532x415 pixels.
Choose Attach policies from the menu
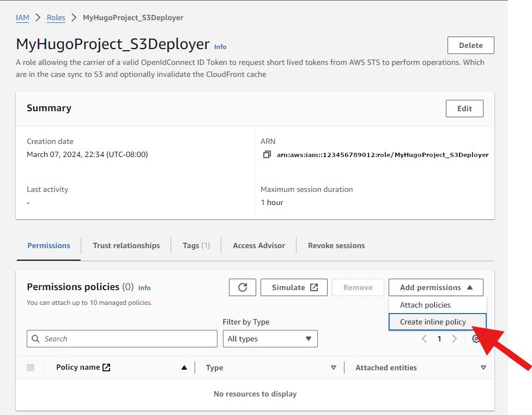[438, 305]
